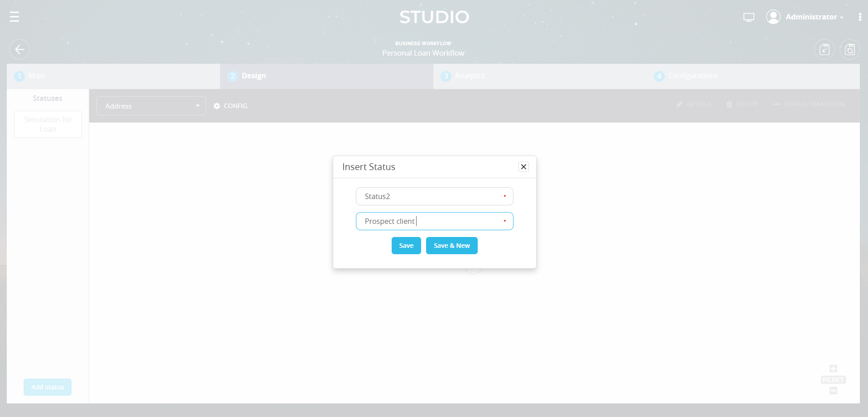Click the back arrow to exit workflow
Screen dimensions: 868x417
(x=19, y=49)
